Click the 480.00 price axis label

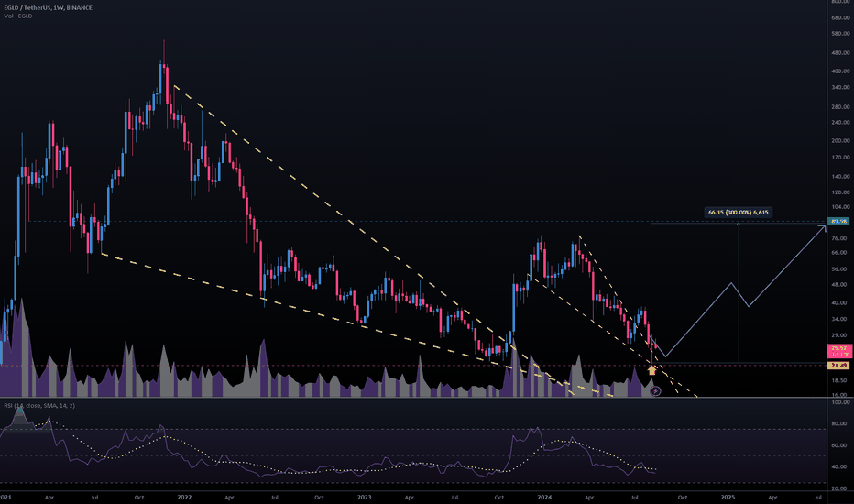coord(840,53)
